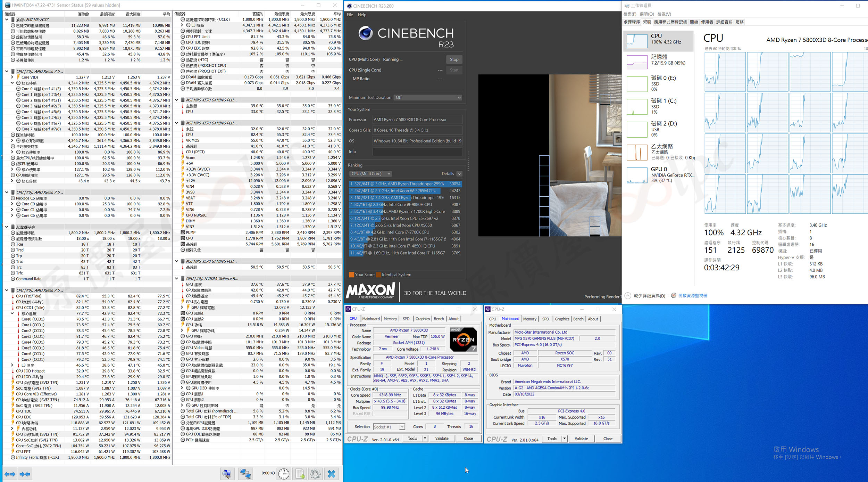Click 較少詳細資料(D) in Task Manager
868x482 pixels.
pyautogui.click(x=649, y=296)
